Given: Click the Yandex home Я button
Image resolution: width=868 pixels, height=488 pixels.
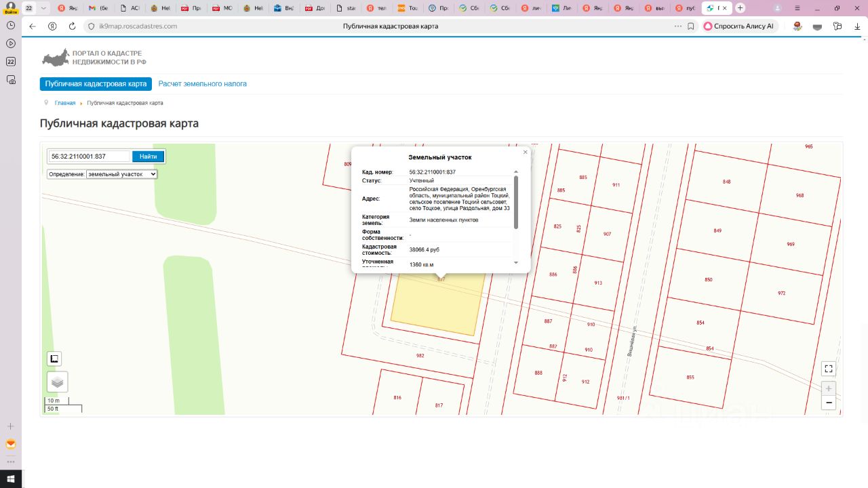Looking at the screenshot, I should 52,26.
